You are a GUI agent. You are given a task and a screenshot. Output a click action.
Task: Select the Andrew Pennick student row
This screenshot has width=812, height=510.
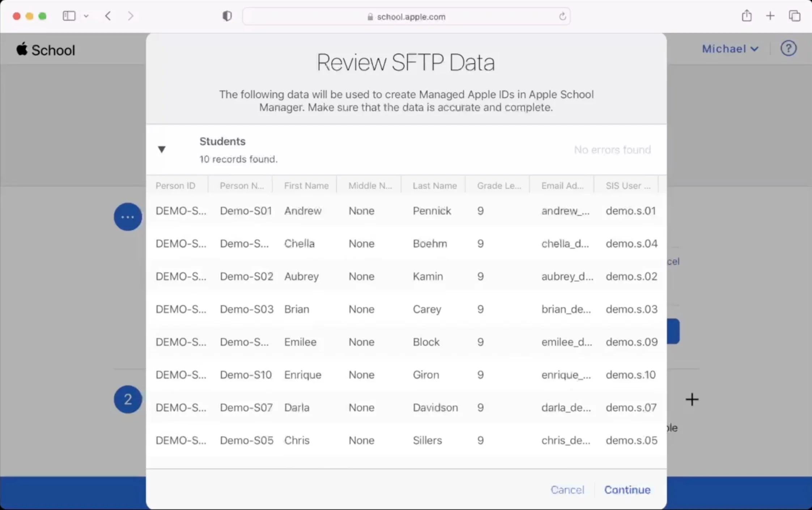coord(406,211)
